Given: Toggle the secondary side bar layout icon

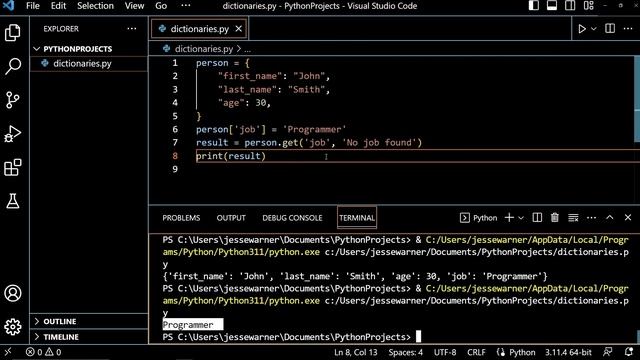Looking at the screenshot, I should tap(570, 6).
